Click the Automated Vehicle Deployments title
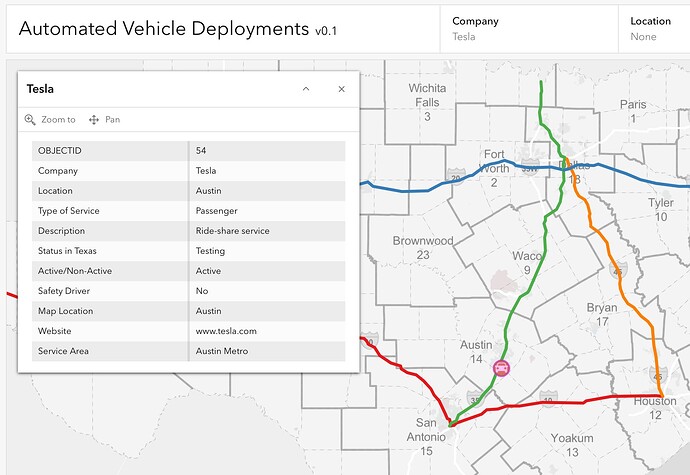 pyautogui.click(x=164, y=29)
